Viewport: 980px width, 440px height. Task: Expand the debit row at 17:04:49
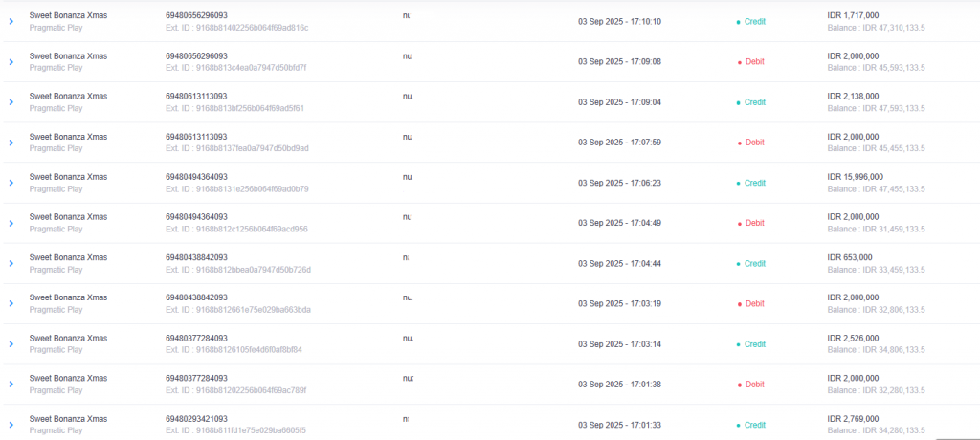pos(11,223)
